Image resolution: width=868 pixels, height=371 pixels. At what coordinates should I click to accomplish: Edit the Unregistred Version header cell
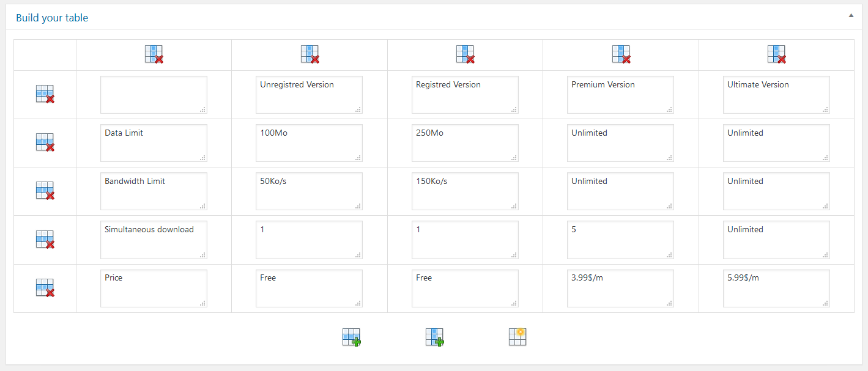309,95
